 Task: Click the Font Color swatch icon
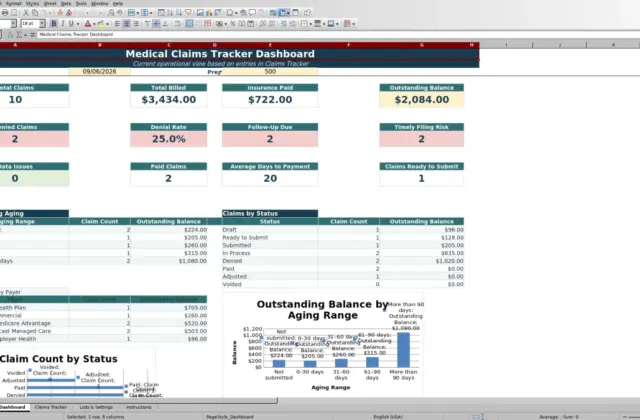point(87,24)
